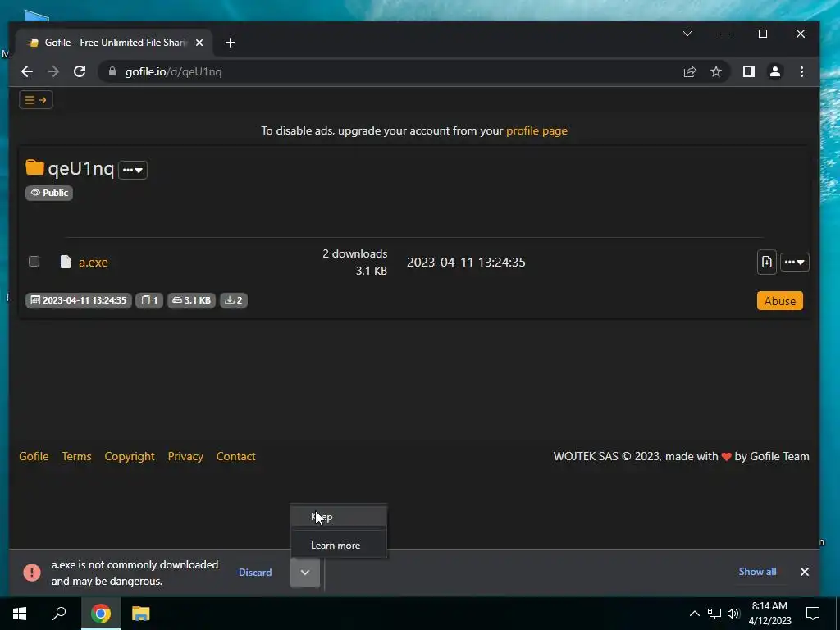840x630 pixels.
Task: Open a.exe row options dropdown
Action: (x=794, y=262)
